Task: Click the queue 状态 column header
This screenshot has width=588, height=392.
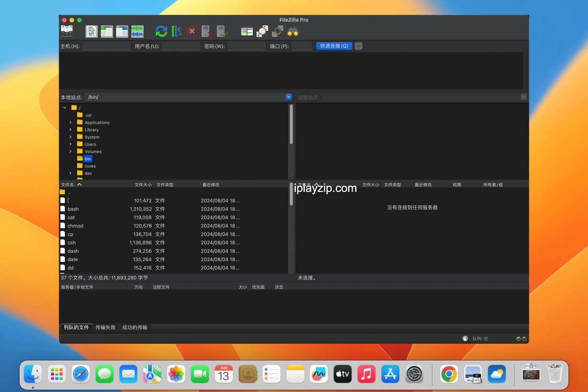Action: pyautogui.click(x=301, y=287)
